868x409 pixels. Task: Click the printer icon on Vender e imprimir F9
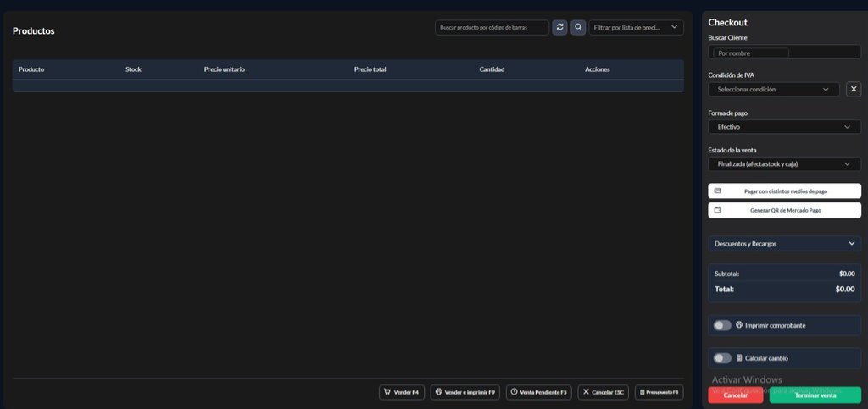point(439,392)
